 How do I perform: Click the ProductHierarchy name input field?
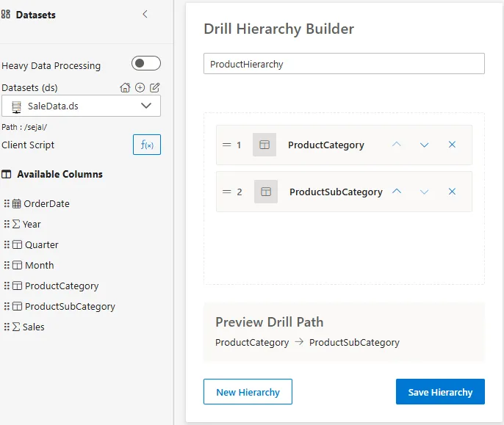click(344, 64)
